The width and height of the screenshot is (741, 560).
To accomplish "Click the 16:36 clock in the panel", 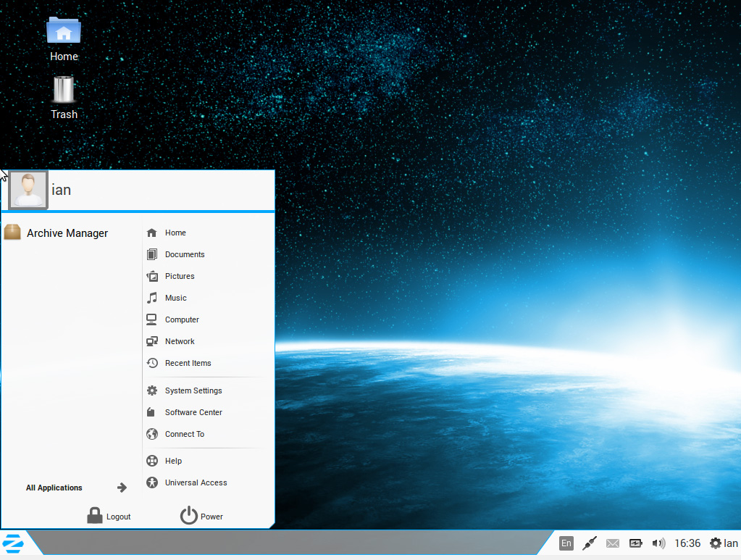I will 687,543.
